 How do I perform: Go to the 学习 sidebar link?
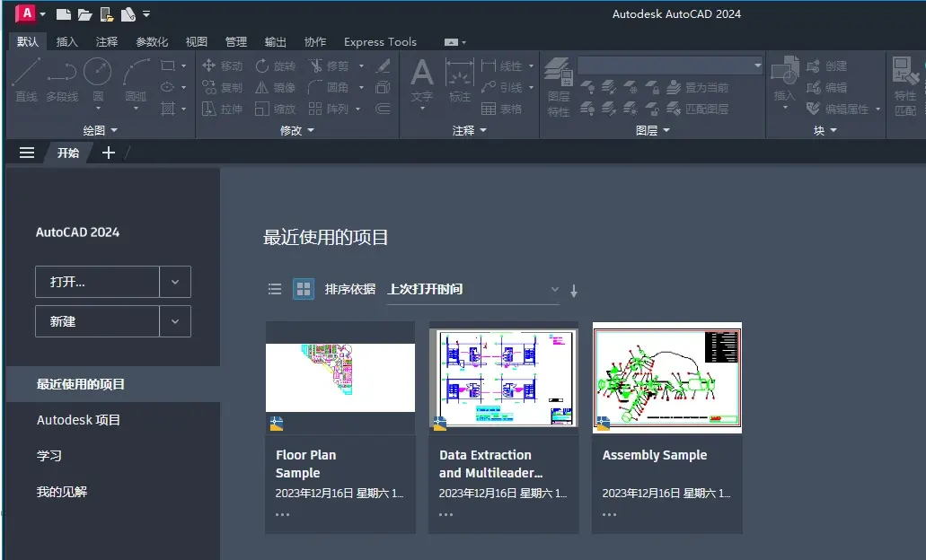49,456
